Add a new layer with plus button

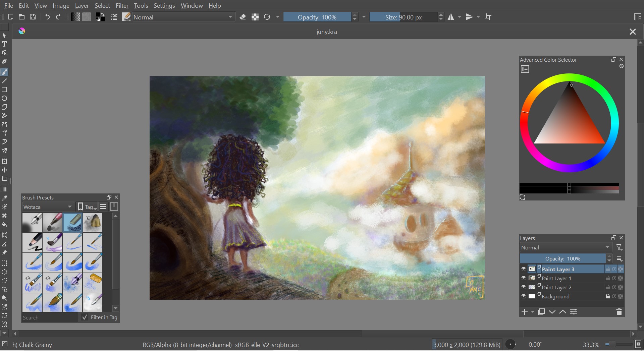tap(525, 312)
